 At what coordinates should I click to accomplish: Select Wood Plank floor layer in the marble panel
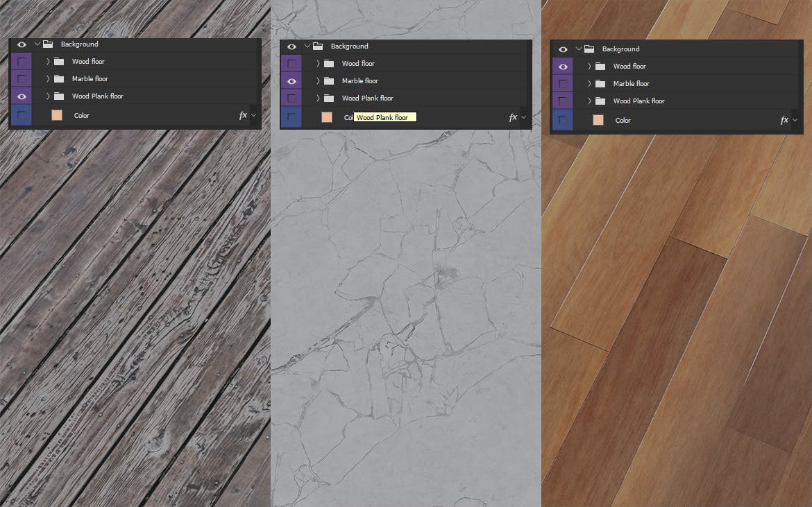click(367, 98)
